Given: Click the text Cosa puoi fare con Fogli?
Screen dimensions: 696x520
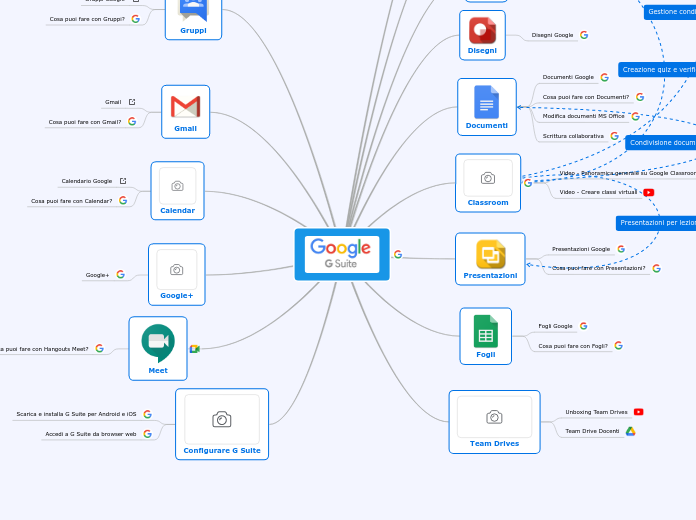Looking at the screenshot, I should point(573,346).
